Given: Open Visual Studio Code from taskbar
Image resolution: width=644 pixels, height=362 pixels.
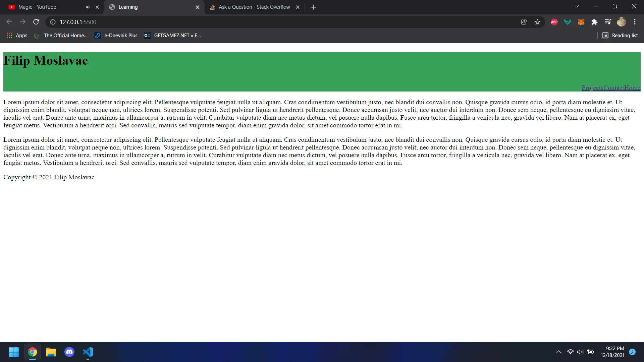Looking at the screenshot, I should (88, 352).
